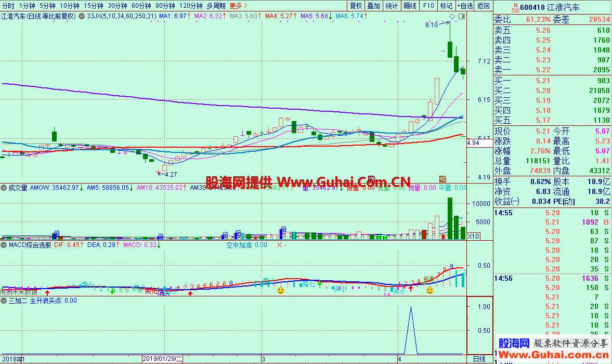
Task: Click the first 榜 marker icon
Action: pyautogui.click(x=372, y=179)
